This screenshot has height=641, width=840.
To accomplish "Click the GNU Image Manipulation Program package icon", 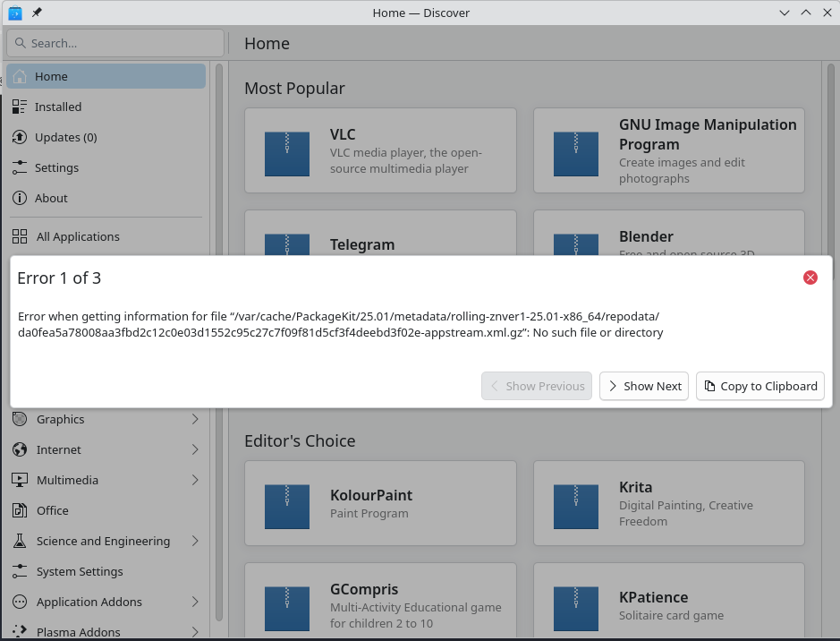I will tap(576, 154).
